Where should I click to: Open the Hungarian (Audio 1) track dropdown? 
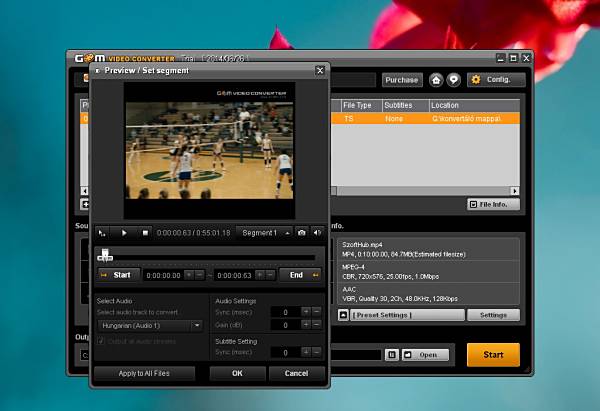click(x=150, y=326)
